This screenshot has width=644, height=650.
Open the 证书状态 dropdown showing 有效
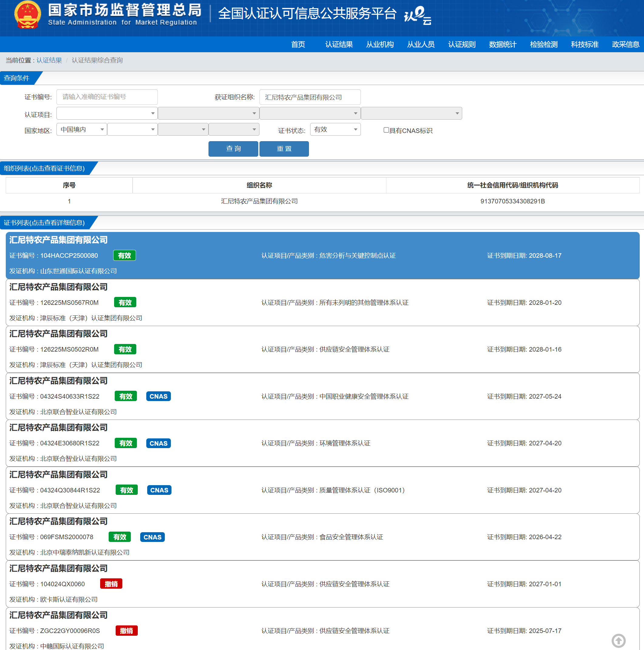(335, 130)
